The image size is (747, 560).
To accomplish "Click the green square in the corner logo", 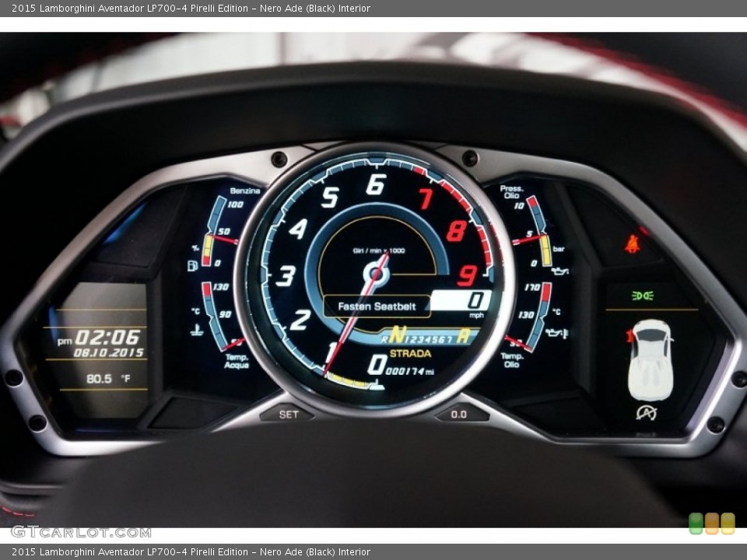I will tap(696, 523).
